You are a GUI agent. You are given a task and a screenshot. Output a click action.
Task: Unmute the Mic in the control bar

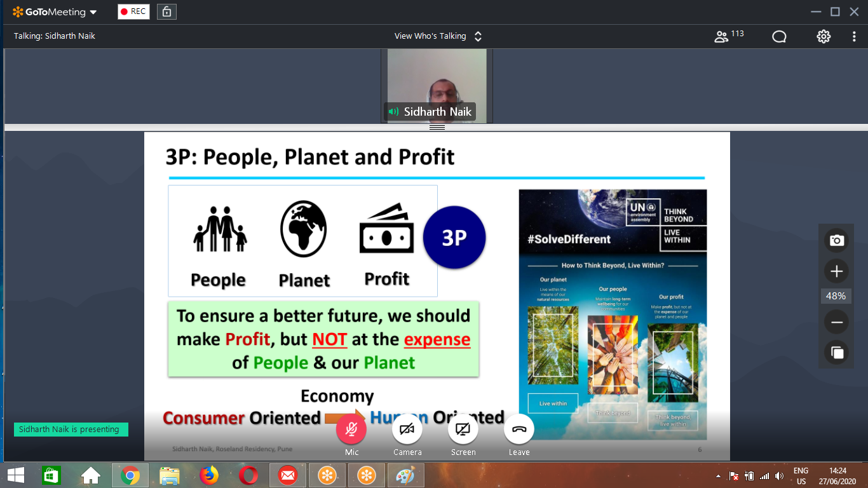351,430
